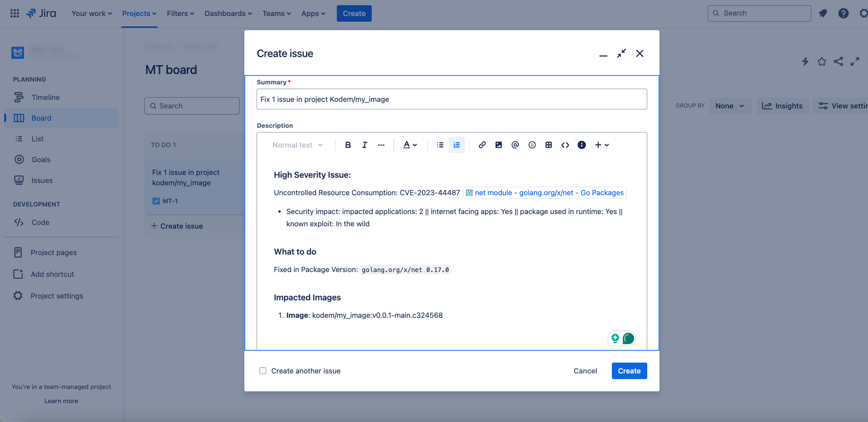Expand the Group by None dropdown
Viewport: 868px width, 422px height.
click(x=730, y=106)
